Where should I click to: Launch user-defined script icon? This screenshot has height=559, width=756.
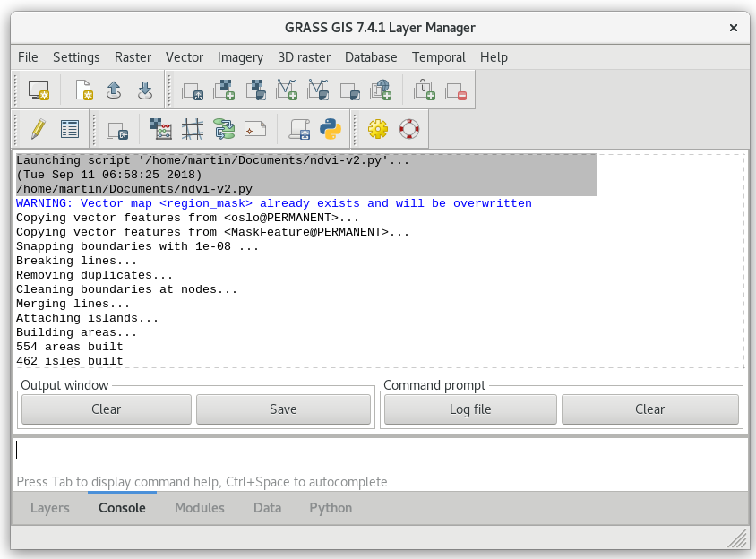click(299, 129)
